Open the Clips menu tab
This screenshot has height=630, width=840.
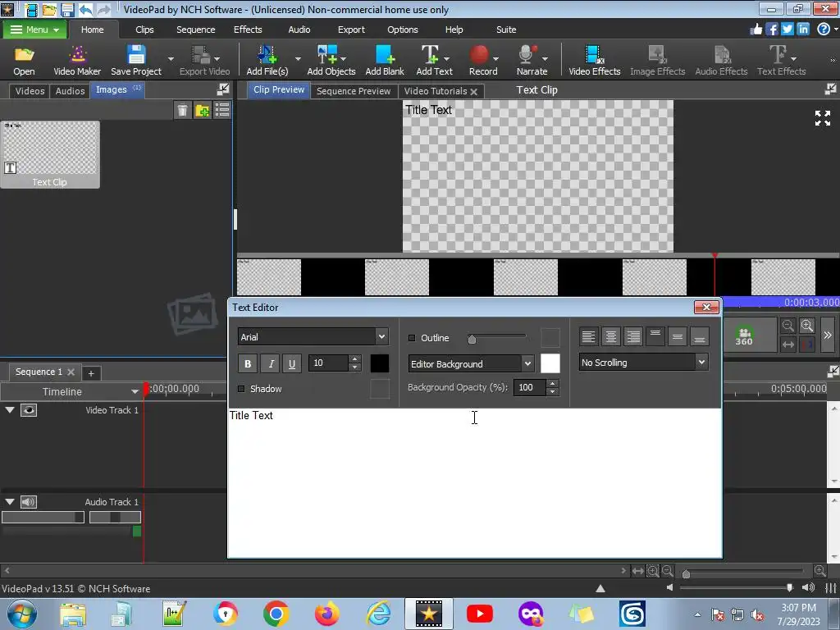pos(144,30)
